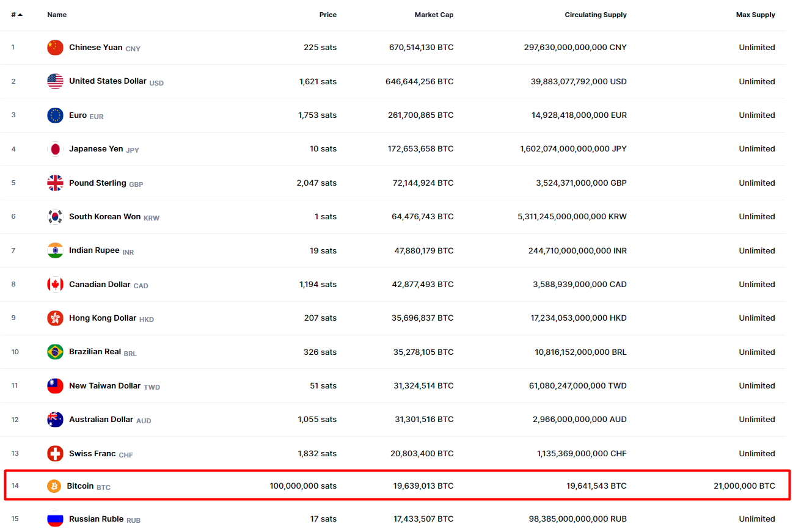This screenshot has width=804, height=532.
Task: Click the Canadian Dollar flag icon
Action: [55, 285]
